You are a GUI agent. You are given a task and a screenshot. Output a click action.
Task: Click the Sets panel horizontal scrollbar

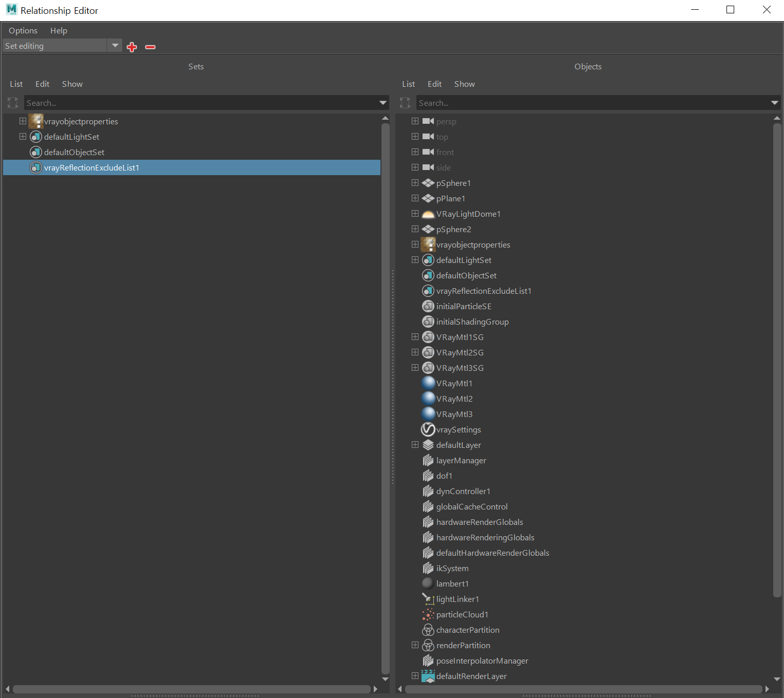192,689
